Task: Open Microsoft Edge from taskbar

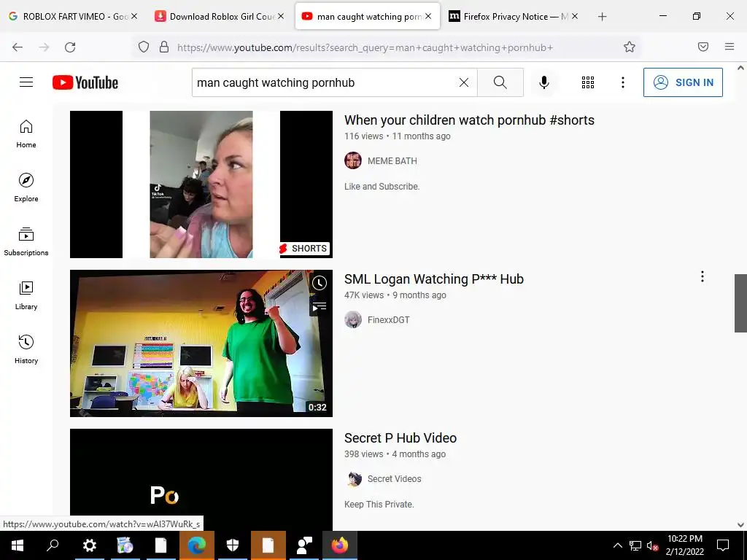Action: pyautogui.click(x=196, y=545)
